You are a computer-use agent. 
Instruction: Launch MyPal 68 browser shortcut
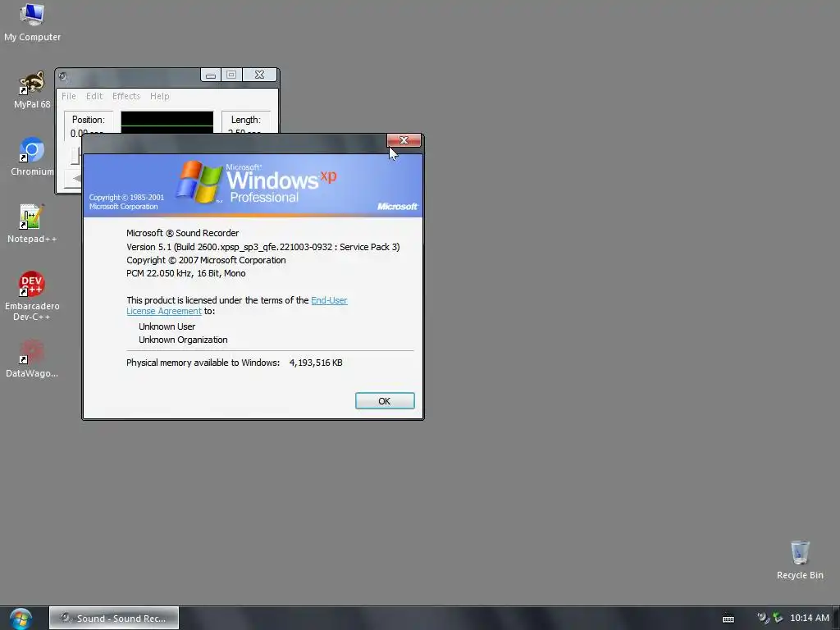(32, 90)
